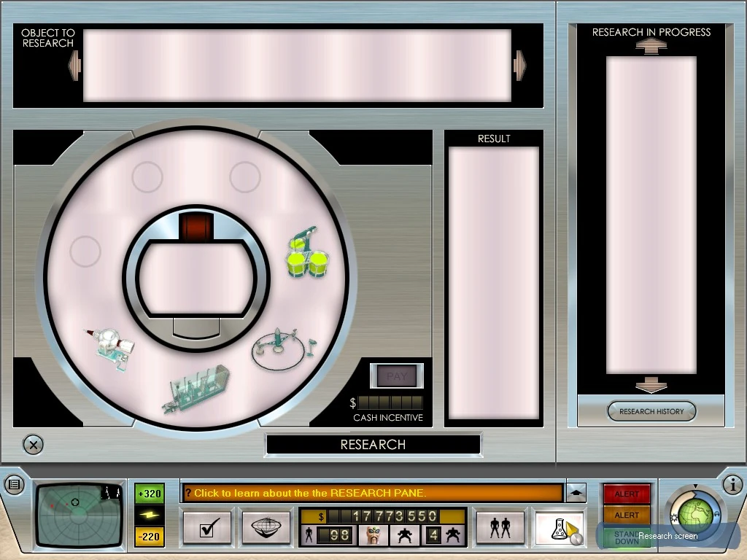This screenshot has width=747, height=560.
Task: Open RESEARCH HISTORY
Action: (x=651, y=411)
